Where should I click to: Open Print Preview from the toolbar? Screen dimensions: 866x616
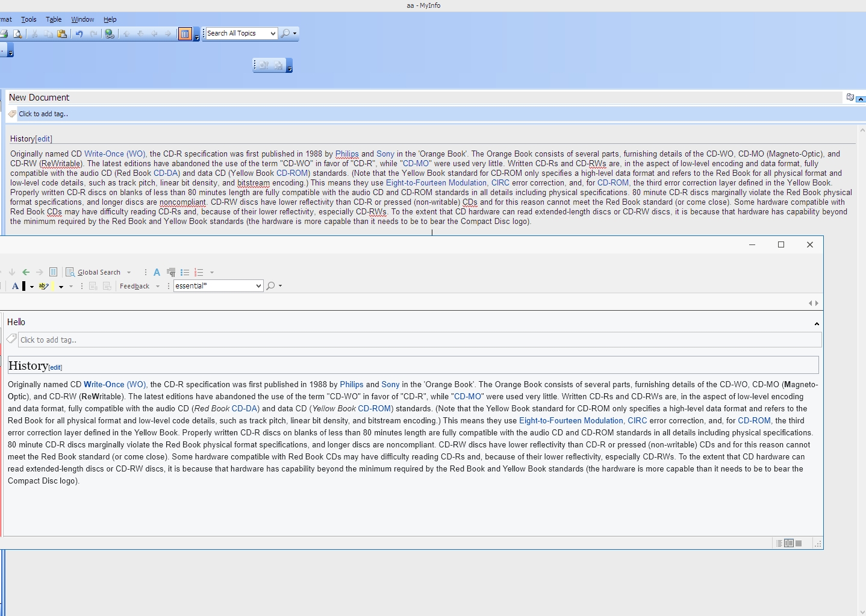point(17,34)
